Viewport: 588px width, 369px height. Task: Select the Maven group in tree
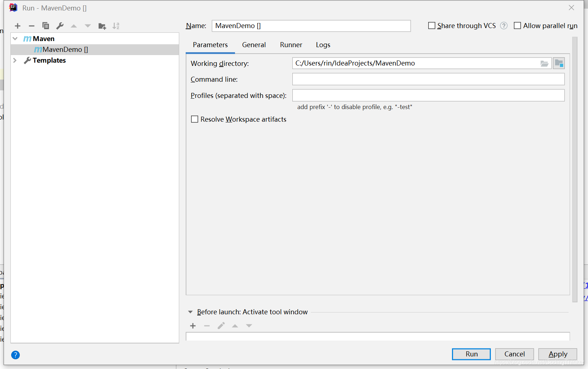[95, 39]
